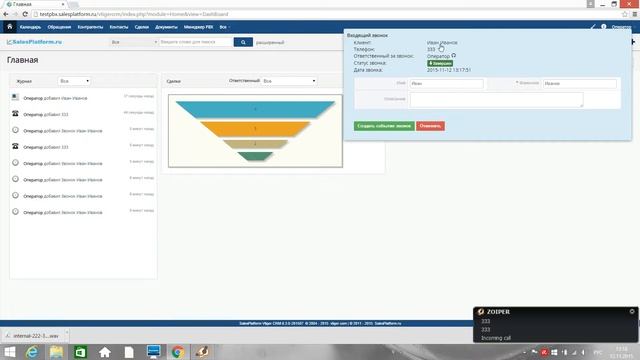Launch Internet Explorer from taskbar

tap(32, 352)
